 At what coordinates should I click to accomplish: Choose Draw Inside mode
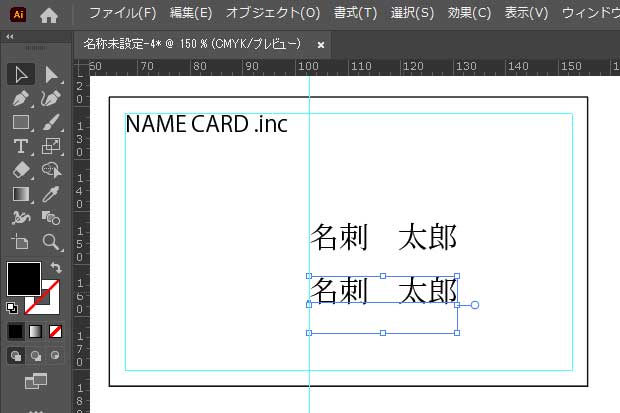pyautogui.click(x=55, y=355)
